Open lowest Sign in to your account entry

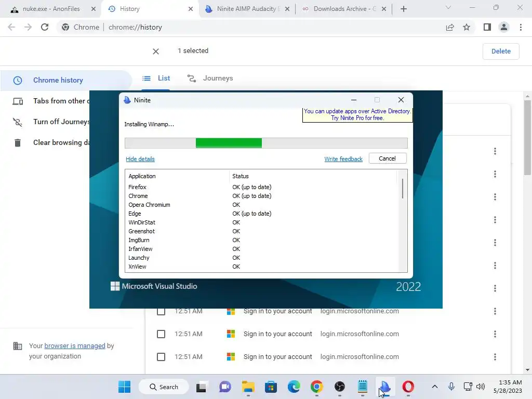click(277, 356)
